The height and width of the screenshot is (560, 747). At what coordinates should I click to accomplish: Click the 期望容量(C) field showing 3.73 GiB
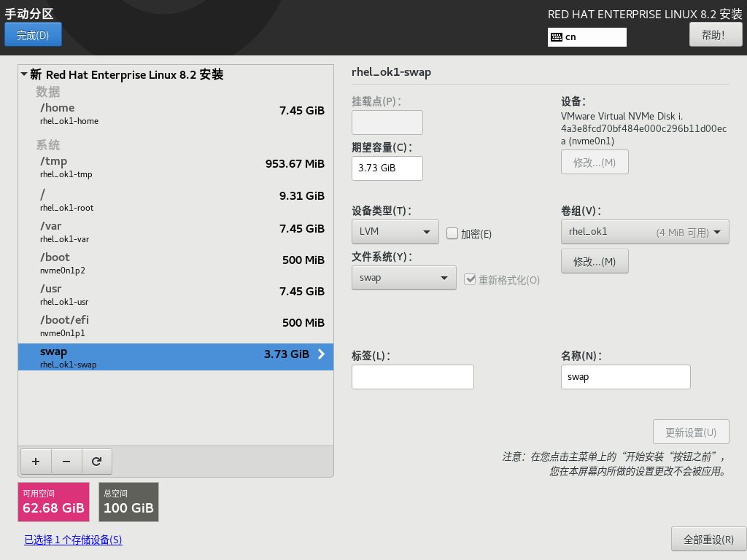pyautogui.click(x=387, y=168)
